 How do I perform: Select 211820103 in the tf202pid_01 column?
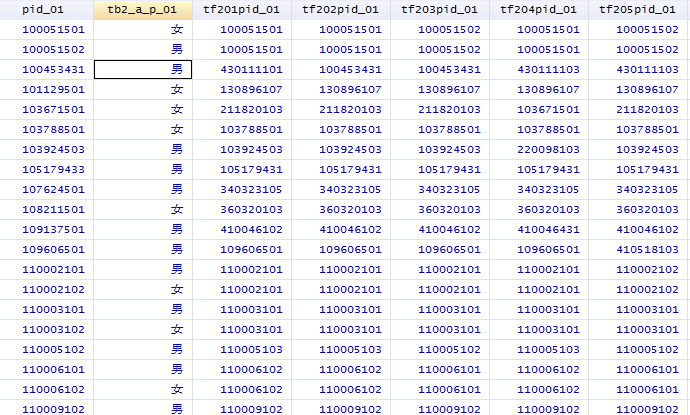pyautogui.click(x=341, y=110)
